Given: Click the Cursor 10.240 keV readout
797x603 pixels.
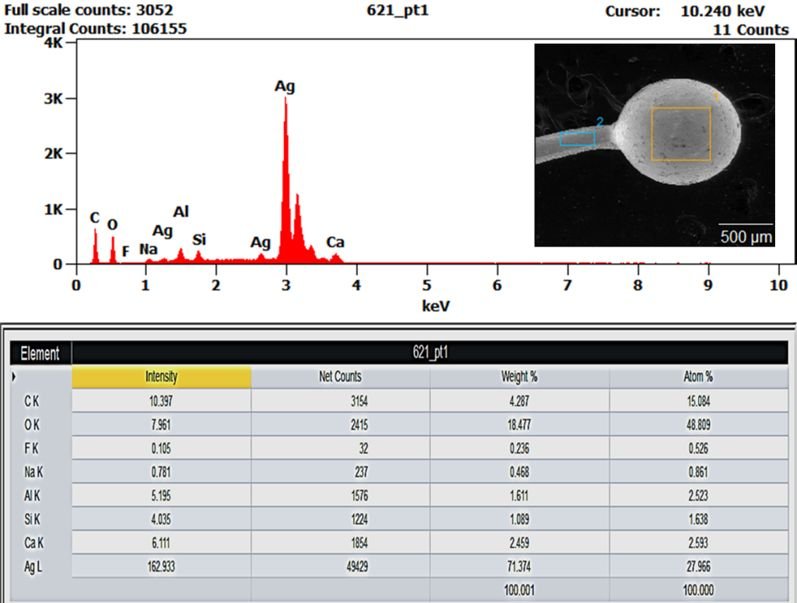Looking at the screenshot, I should [685, 11].
